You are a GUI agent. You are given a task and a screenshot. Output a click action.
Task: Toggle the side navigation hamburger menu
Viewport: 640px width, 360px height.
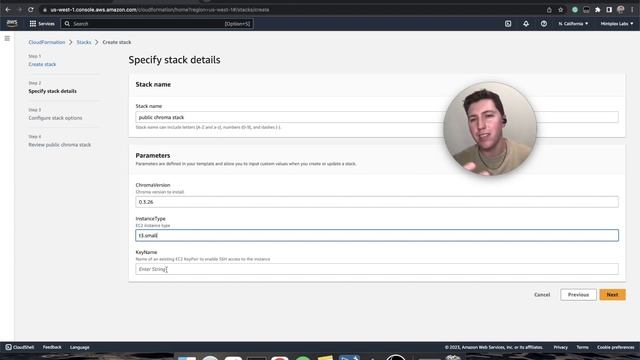7,38
